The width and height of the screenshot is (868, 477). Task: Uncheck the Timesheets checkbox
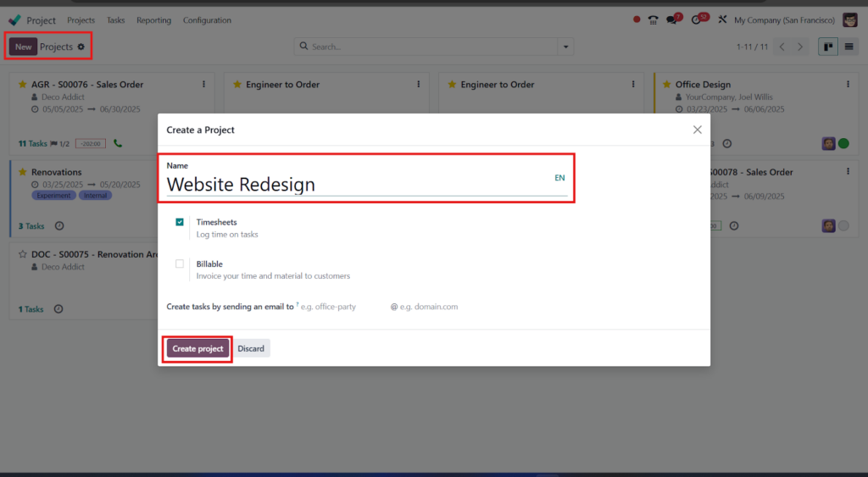point(180,222)
